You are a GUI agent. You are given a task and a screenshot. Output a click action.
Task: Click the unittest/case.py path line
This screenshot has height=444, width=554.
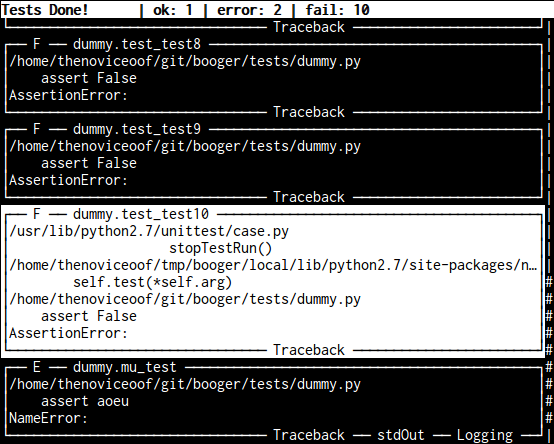point(149,231)
